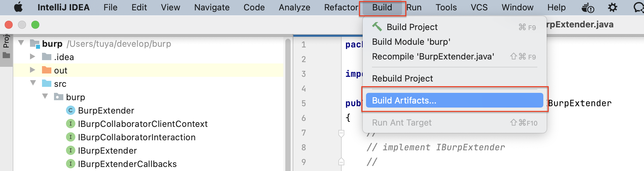The height and width of the screenshot is (171, 644).
Task: Open the Refactor menu
Action: (x=341, y=7)
